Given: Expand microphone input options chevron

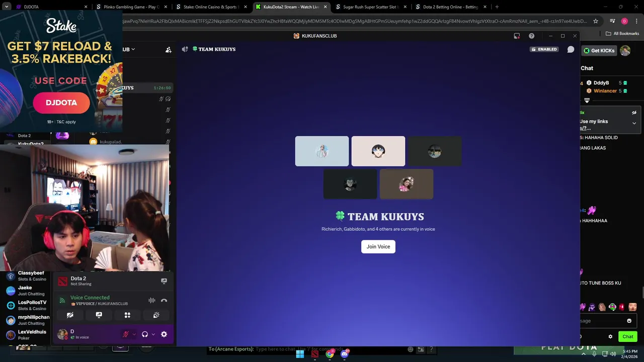Looking at the screenshot, I should (134, 334).
